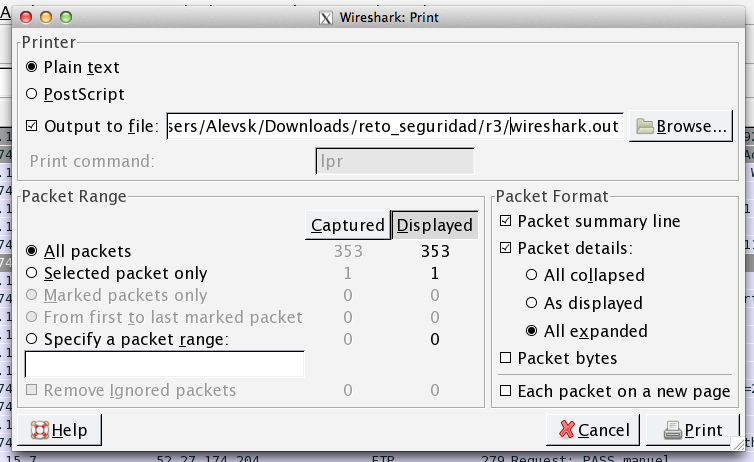Click the Packet Format group heading

(x=552, y=196)
